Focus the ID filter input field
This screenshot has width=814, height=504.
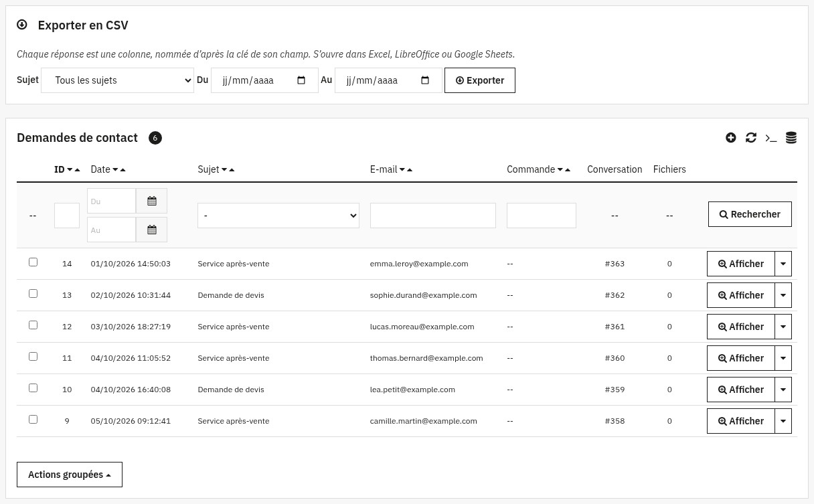[x=67, y=216]
